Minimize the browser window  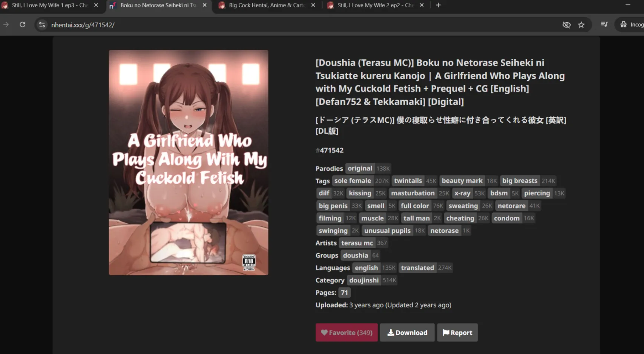pyautogui.click(x=628, y=5)
